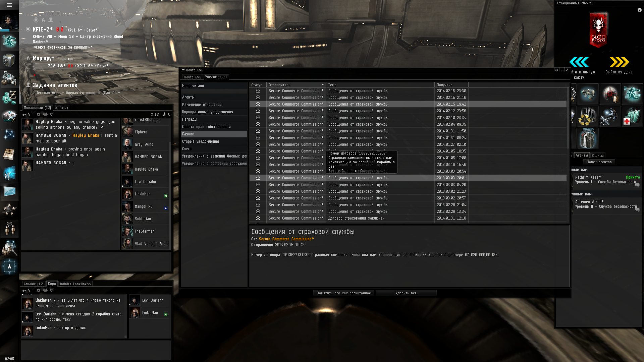Start conversation with agent Nathrim Kazar
Screen dimensions: 644x362
point(637,185)
